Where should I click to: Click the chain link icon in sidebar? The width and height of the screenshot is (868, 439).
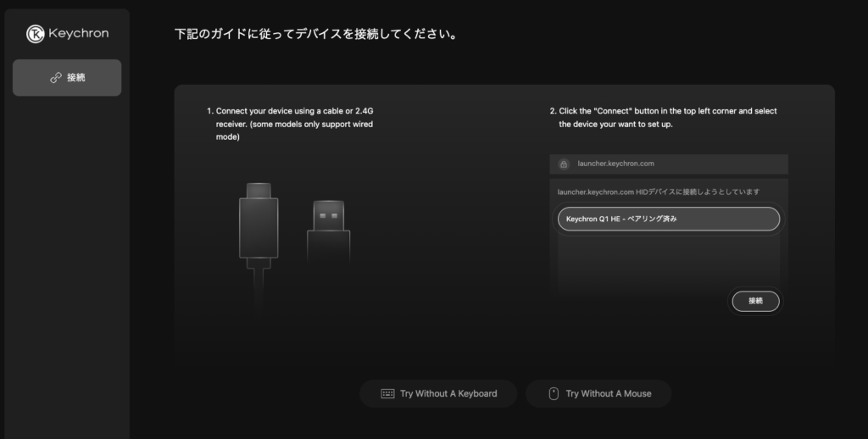coord(56,78)
